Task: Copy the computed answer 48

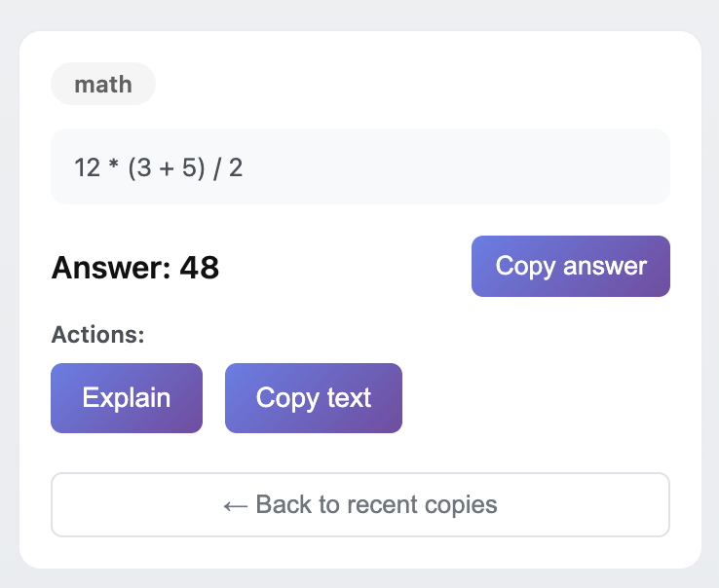Action: [570, 266]
